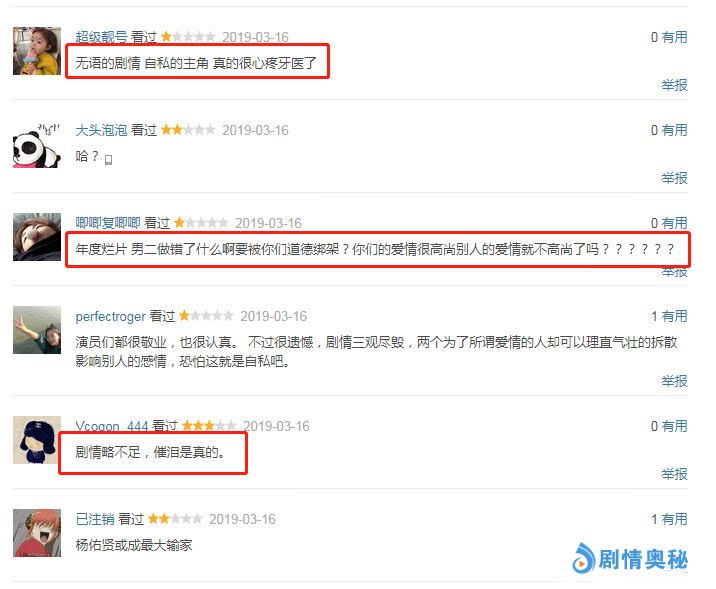Viewport: 716px width, 589px height.
Task: Open 超级靓号 user profile link
Action: tap(101, 37)
